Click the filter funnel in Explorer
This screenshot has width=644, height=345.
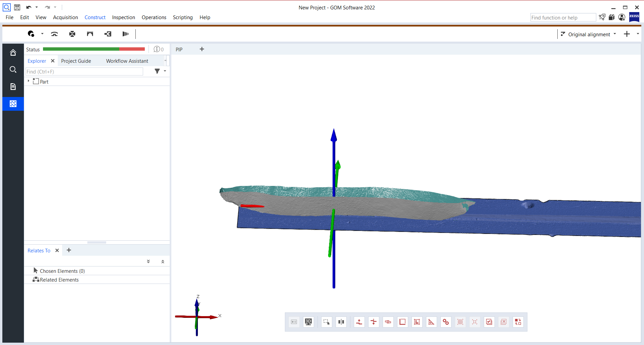157,71
